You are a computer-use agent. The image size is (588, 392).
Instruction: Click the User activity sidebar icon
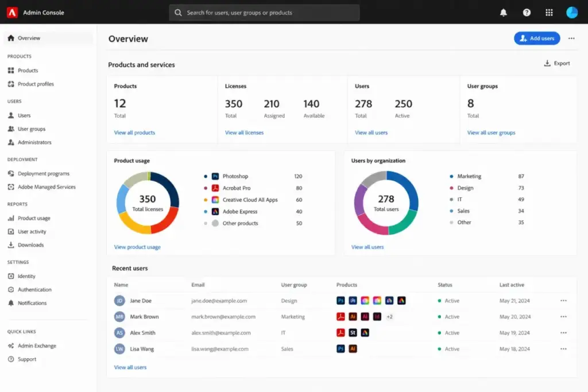tap(11, 232)
